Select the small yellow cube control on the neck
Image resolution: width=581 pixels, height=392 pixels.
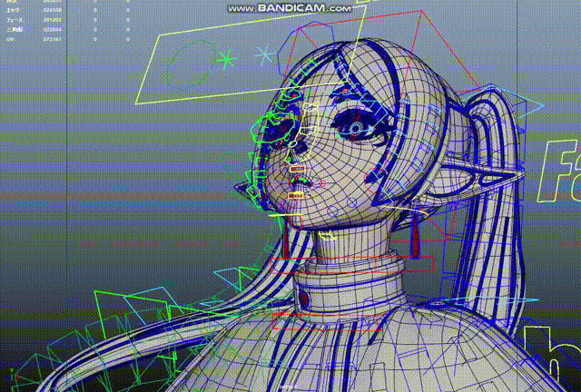327,236
